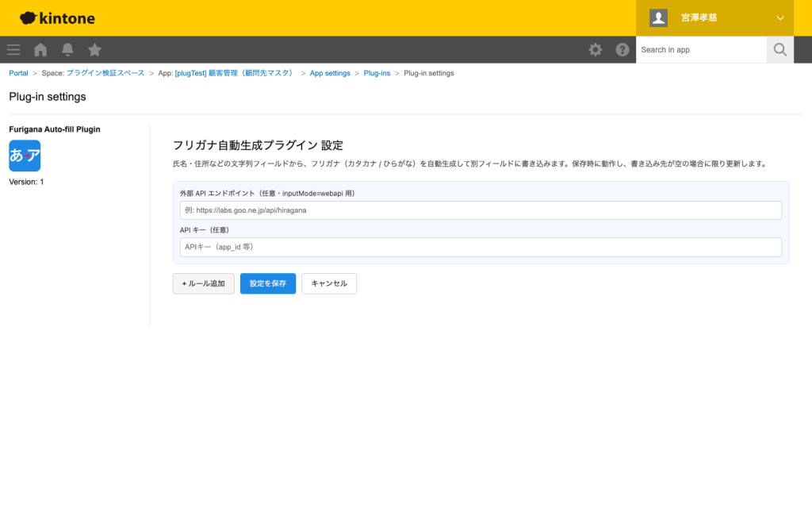812x508 pixels.
Task: Open the hamburger navigation menu
Action: 13,49
